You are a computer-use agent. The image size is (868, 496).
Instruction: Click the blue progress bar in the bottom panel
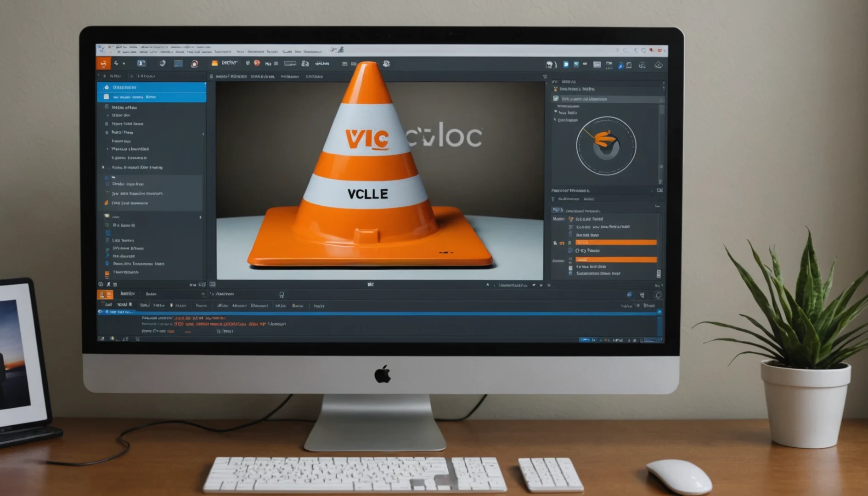379,313
